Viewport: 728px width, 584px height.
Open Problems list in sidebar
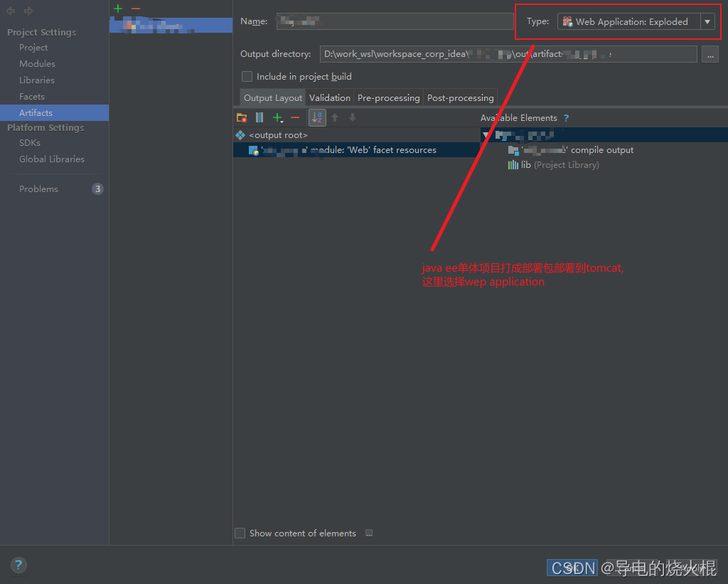(x=38, y=189)
